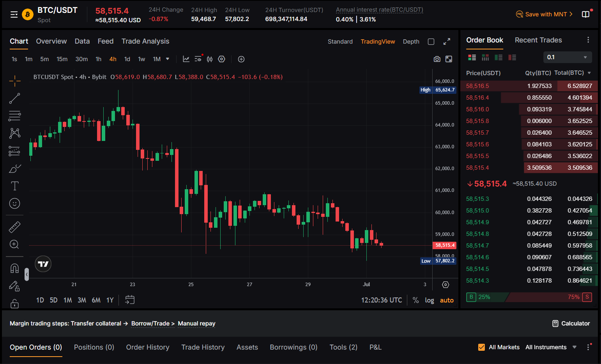Screen dimensions: 601x364
Task: Switch to the Recent Trades tab
Action: pos(538,40)
